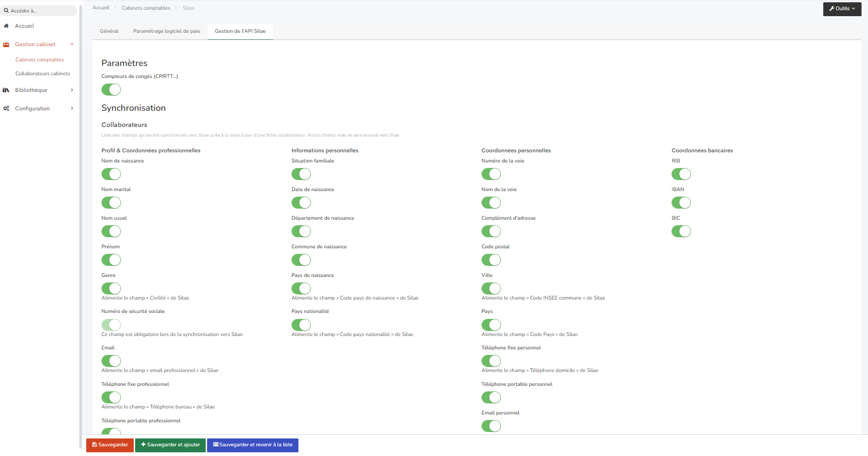Viewport: 868px width, 456px height.
Task: Click the Sauvegarder button
Action: (110, 445)
